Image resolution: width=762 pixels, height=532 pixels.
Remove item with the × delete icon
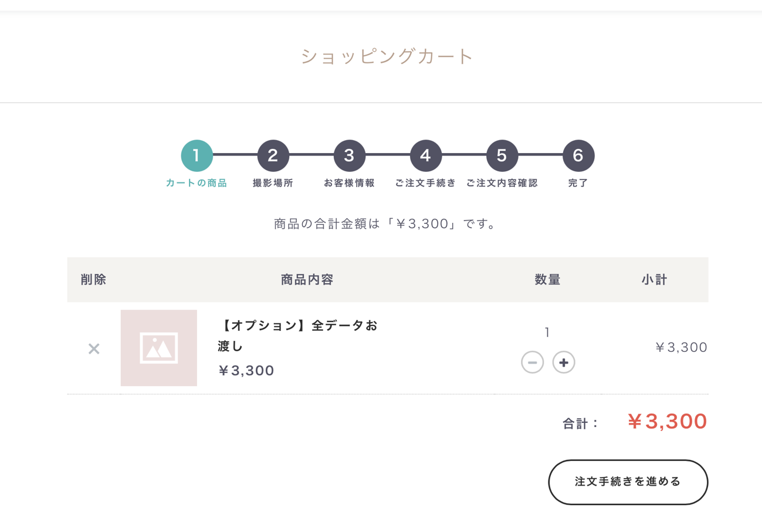pyautogui.click(x=94, y=349)
